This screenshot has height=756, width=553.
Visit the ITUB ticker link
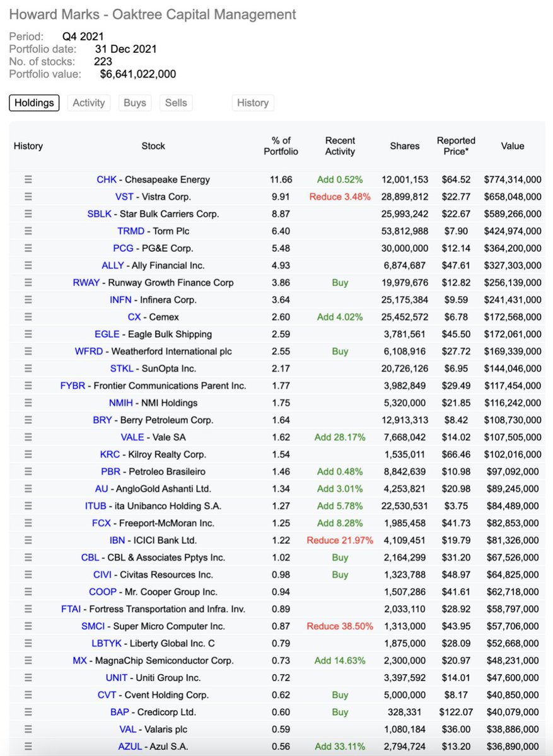click(x=97, y=506)
